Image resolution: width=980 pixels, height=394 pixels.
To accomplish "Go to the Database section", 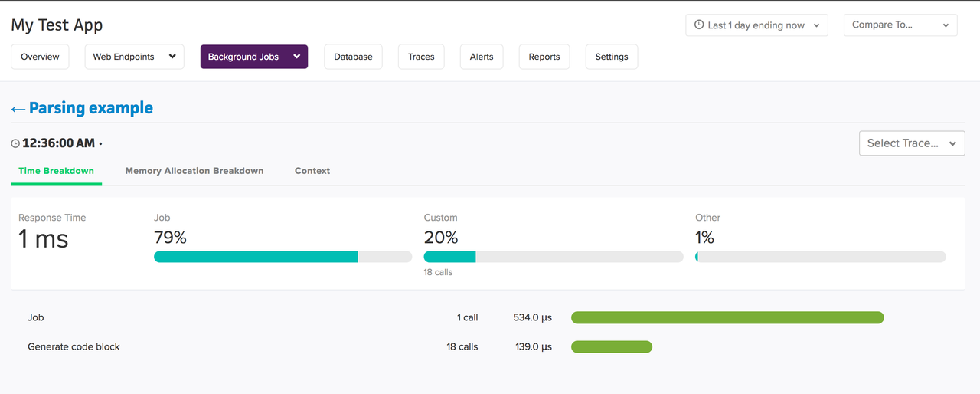I will 353,57.
